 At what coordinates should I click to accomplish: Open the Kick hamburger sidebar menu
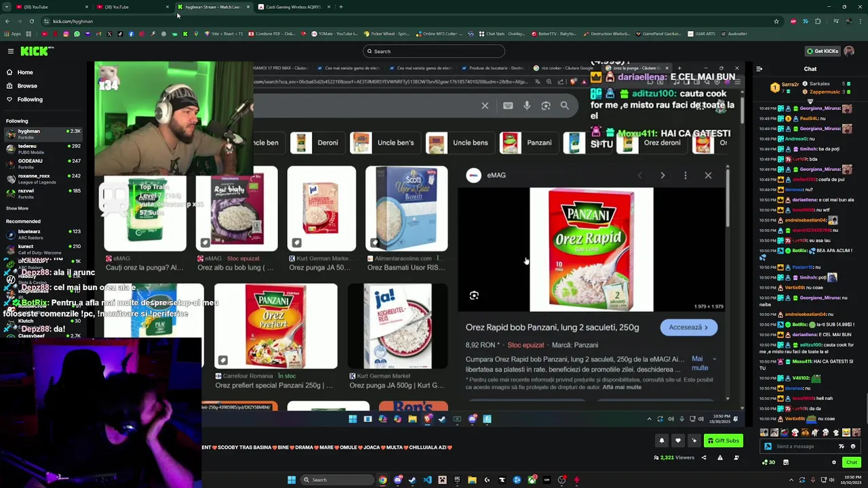11,51
